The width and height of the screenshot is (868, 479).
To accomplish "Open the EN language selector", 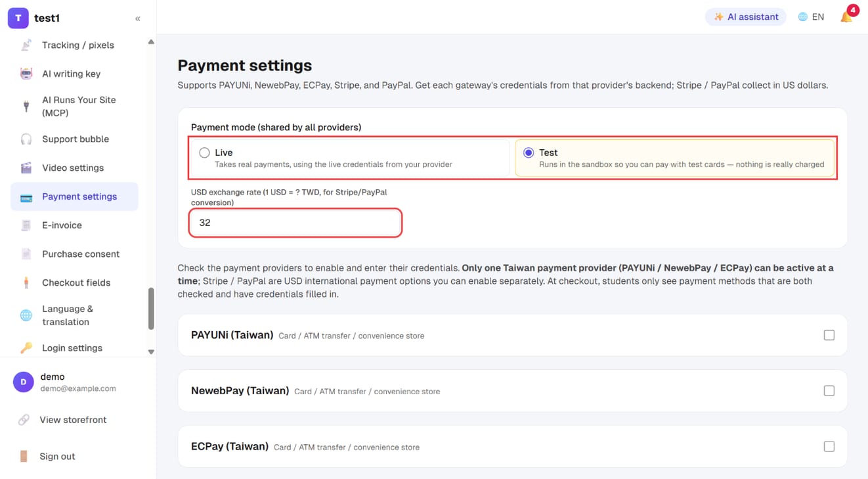I will click(x=812, y=17).
